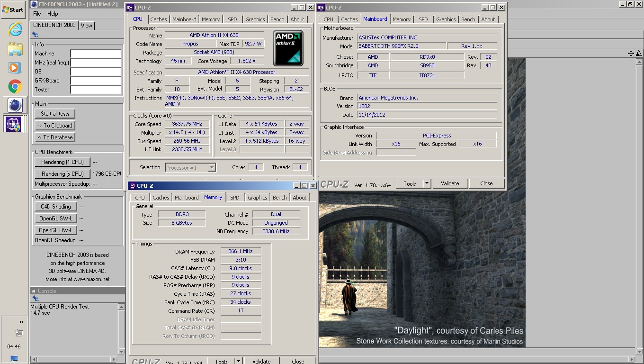Expand the Tools dropdown arrow in Mainboard window
The height and width of the screenshot is (364, 644).
(x=427, y=183)
